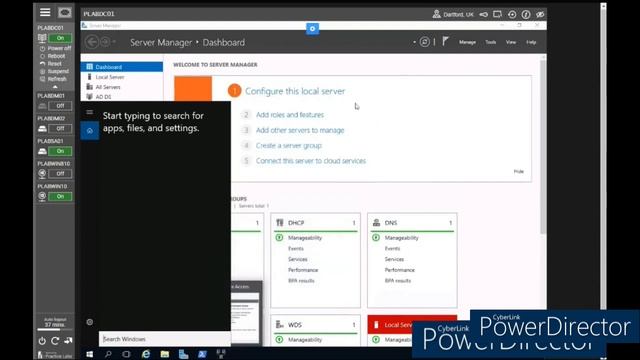Click the target circle icon in lab top bar
The width and height of the screenshot is (640, 360).
[512, 14]
